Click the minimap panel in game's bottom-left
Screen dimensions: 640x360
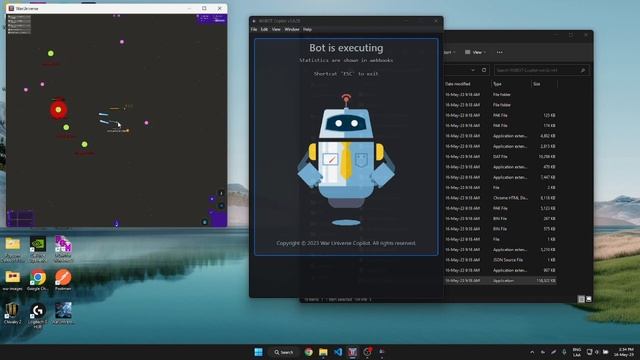[x=20, y=218]
